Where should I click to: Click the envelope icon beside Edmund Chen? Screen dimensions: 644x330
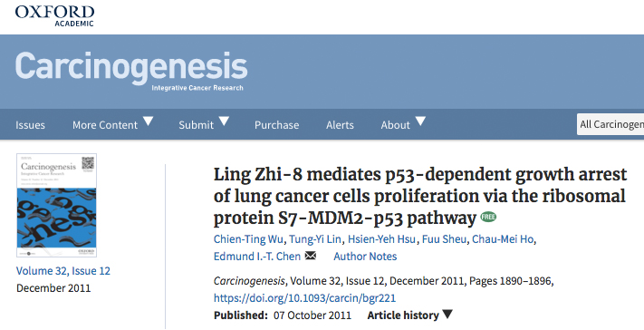[x=311, y=256]
